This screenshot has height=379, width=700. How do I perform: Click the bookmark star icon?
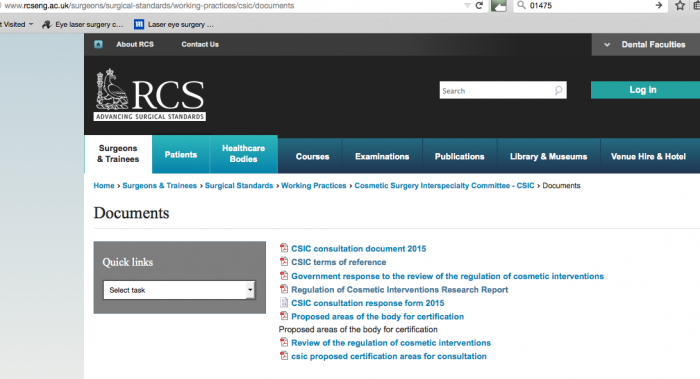tap(679, 5)
